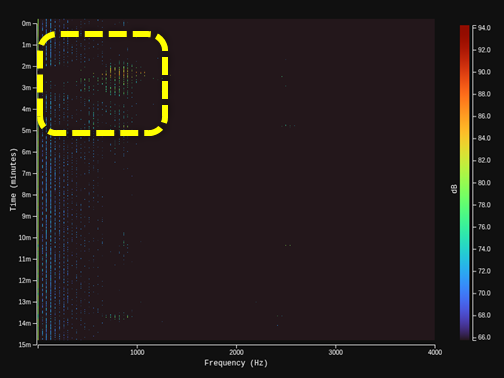Click the Frequency (Hz) axis title
The width and height of the screenshot is (504, 378).
point(236,363)
